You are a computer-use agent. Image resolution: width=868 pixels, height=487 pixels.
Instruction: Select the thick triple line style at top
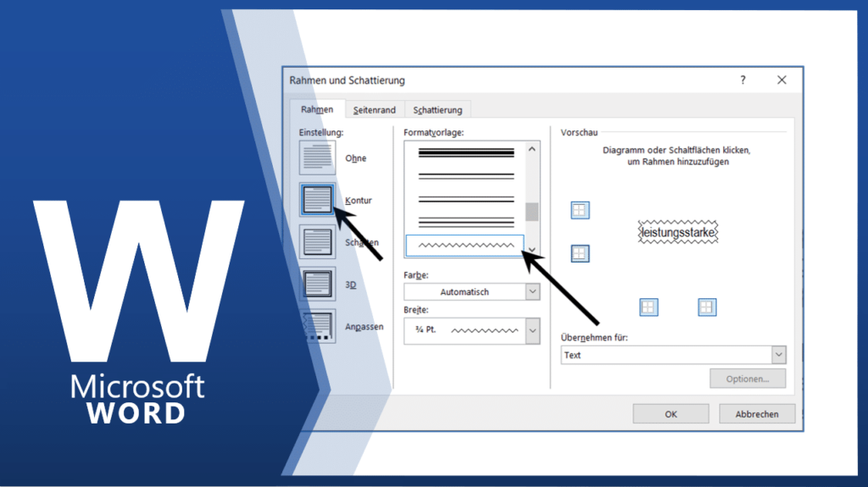pyautogui.click(x=466, y=152)
